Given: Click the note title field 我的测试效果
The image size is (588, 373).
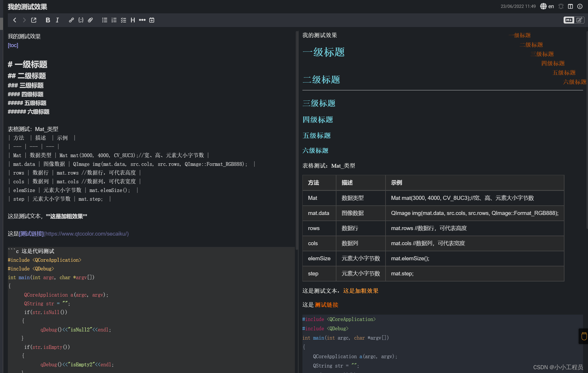Looking at the screenshot, I should (28, 7).
